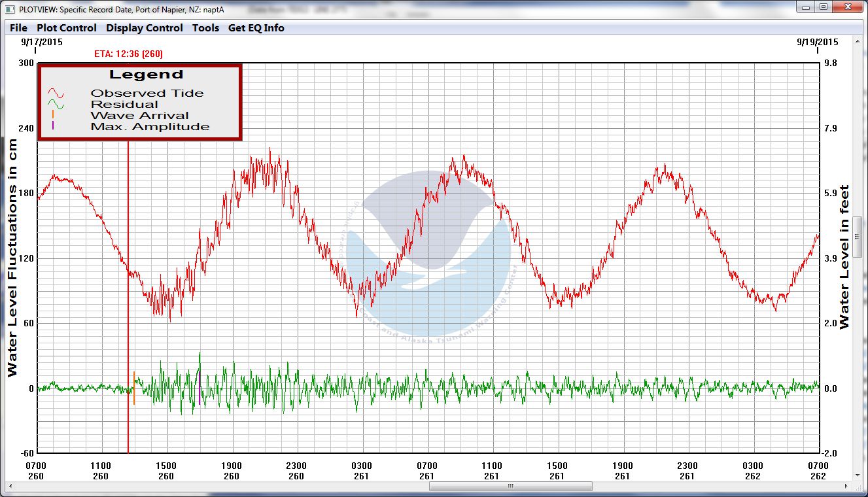
Task: Click the 0700 262 time axis label
Action: click(x=818, y=471)
